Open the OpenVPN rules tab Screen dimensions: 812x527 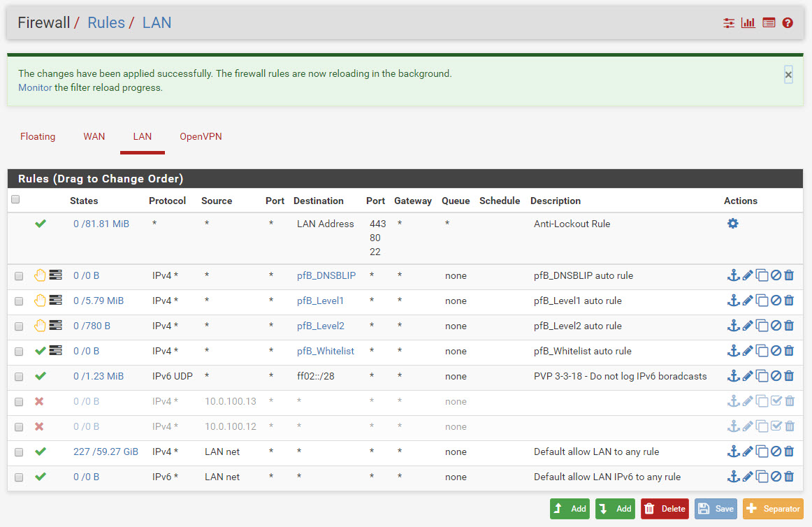(201, 136)
